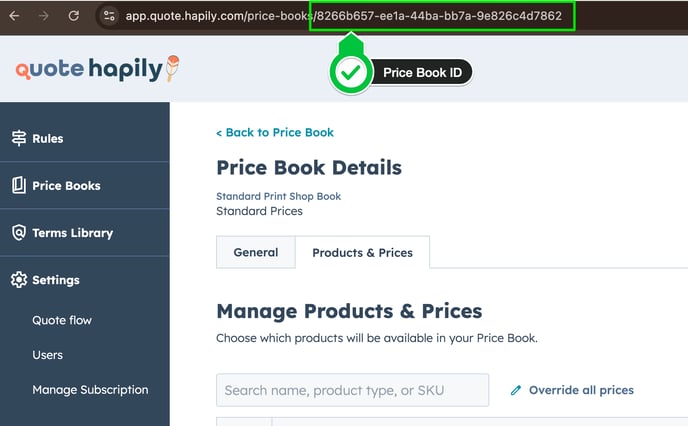Viewport: 688px width, 426px height.
Task: Select the Products & Prices tab
Action: (x=362, y=253)
